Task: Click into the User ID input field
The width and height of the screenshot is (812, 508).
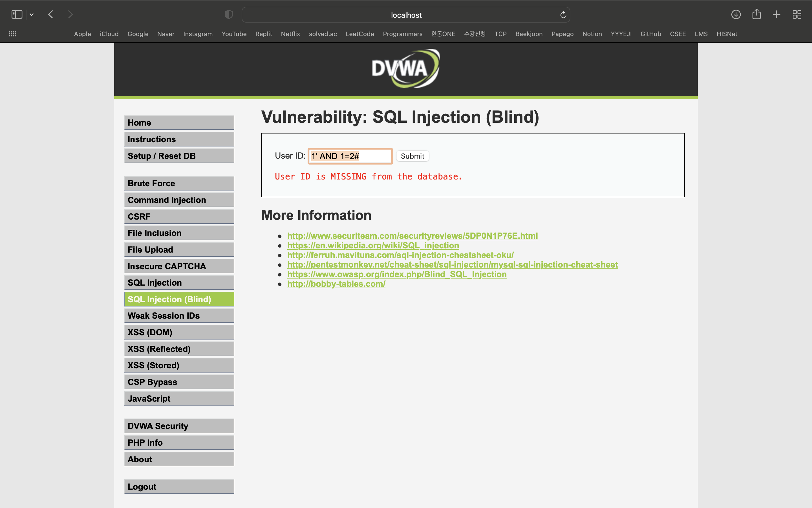Action: (350, 156)
